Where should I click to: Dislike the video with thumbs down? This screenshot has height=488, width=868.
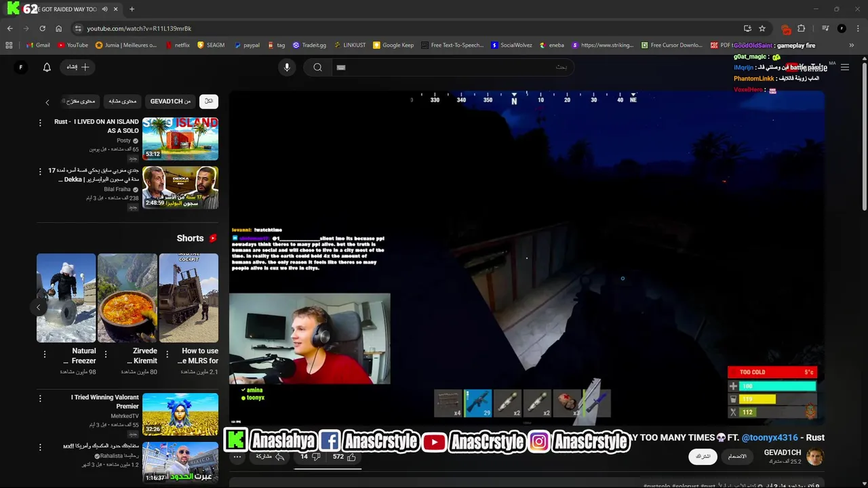tap(311, 457)
